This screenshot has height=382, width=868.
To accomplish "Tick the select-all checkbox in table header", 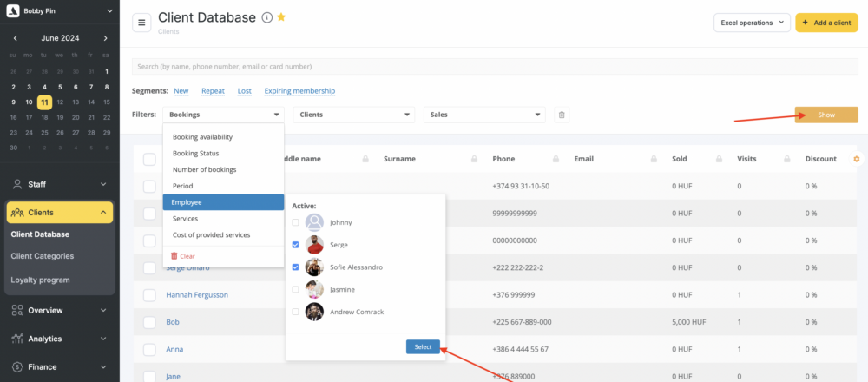I will [x=149, y=160].
